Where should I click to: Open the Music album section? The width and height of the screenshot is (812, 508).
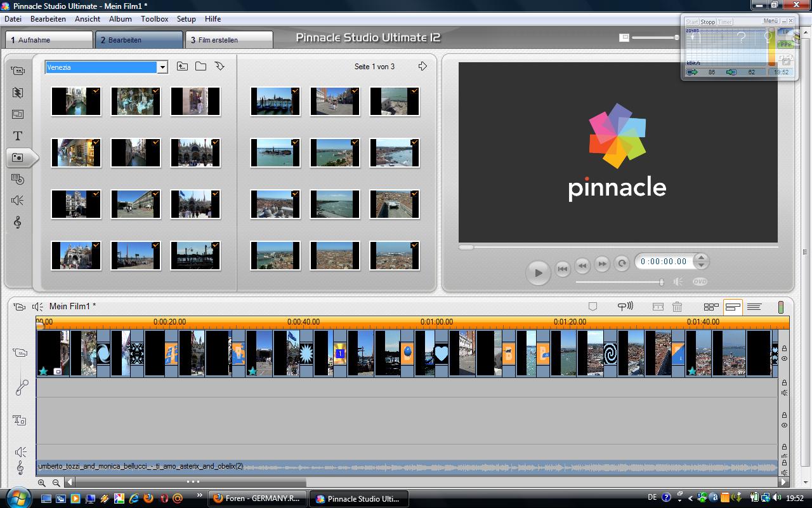pyautogui.click(x=18, y=222)
